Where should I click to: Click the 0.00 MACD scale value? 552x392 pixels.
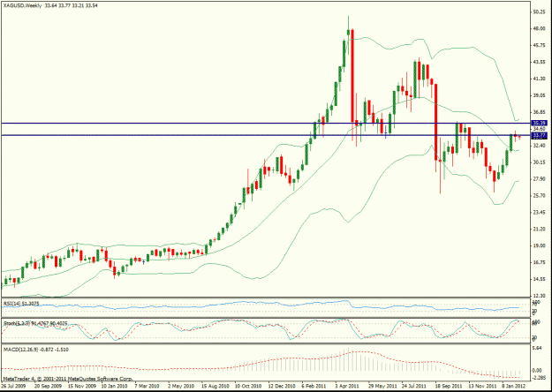point(537,371)
